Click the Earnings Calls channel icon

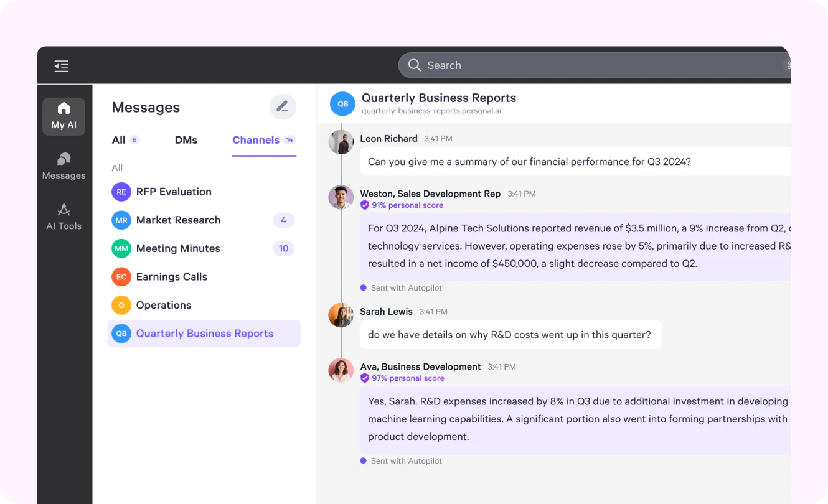(121, 276)
